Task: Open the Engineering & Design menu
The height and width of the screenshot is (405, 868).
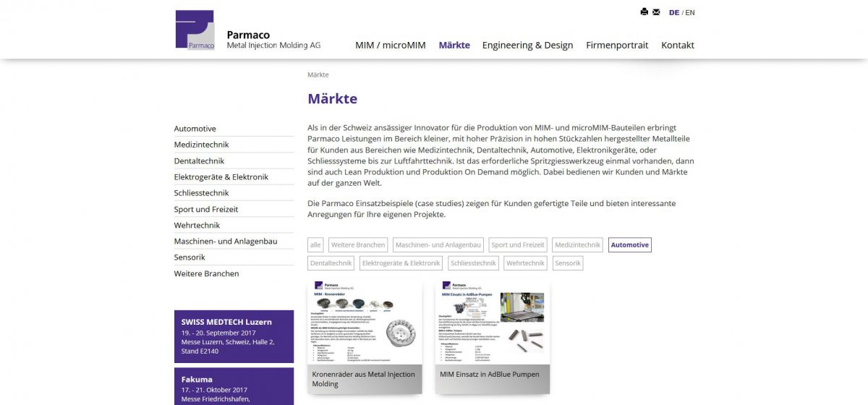Action: click(527, 45)
